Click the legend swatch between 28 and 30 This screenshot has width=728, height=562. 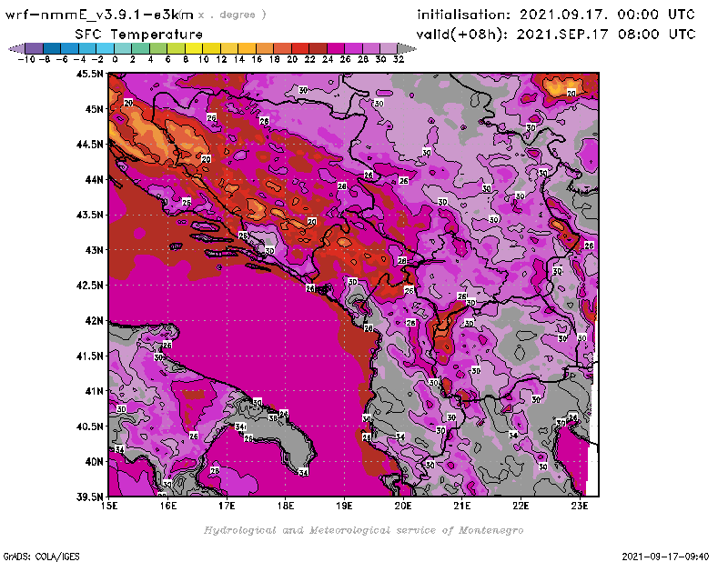tap(371, 48)
